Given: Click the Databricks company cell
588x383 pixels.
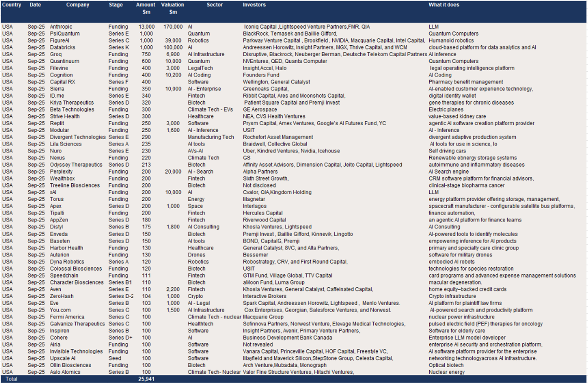Looking at the screenshot, I should [63, 47].
